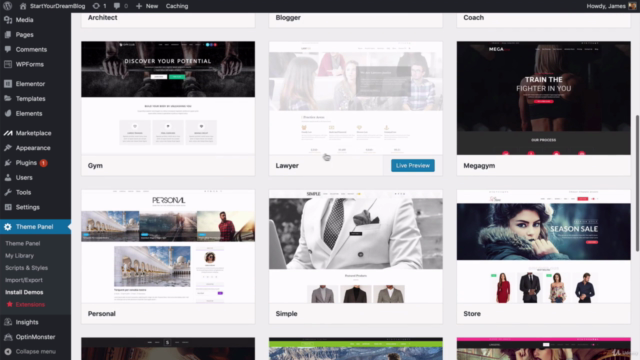Select the Store demo thumbnail

pos(544,246)
